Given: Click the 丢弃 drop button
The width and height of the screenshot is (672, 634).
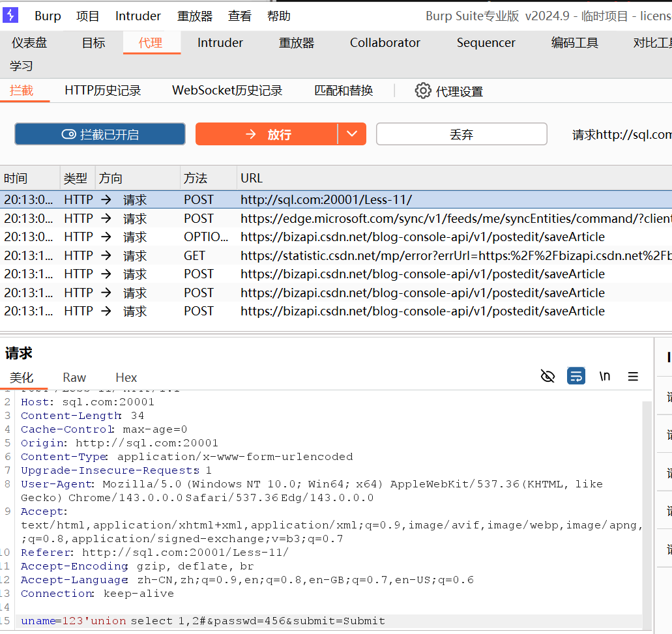Looking at the screenshot, I should pyautogui.click(x=461, y=134).
